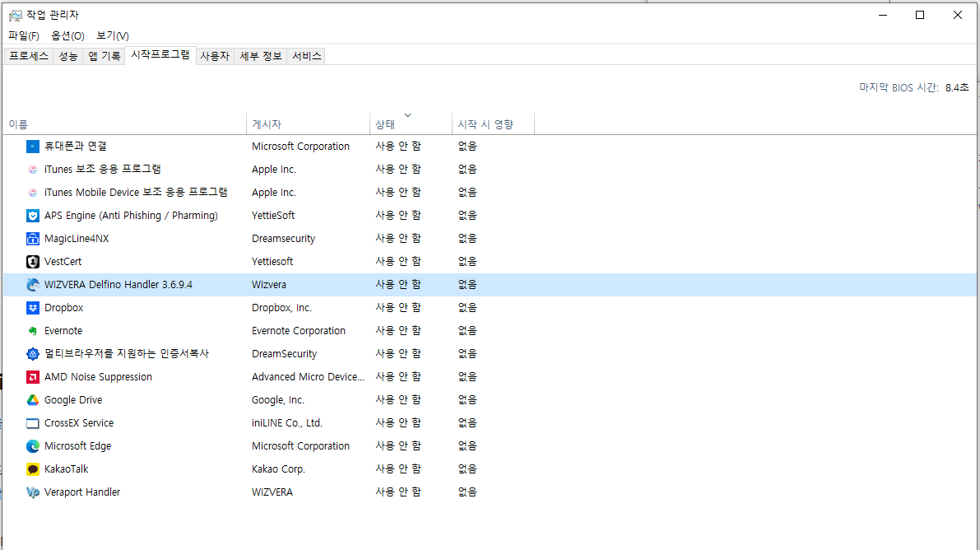The width and height of the screenshot is (980, 550).
Task: Sort by the 시작 시 영향 column header
Action: [493, 124]
